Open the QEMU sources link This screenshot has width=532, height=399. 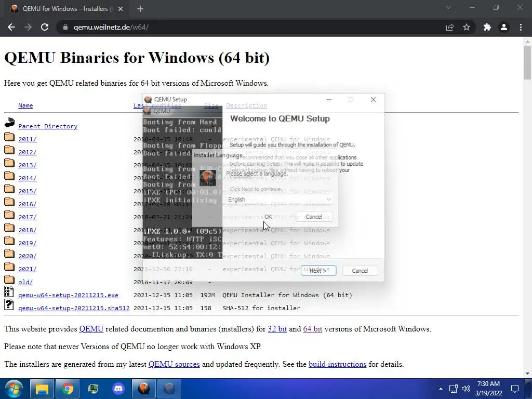pos(174,364)
